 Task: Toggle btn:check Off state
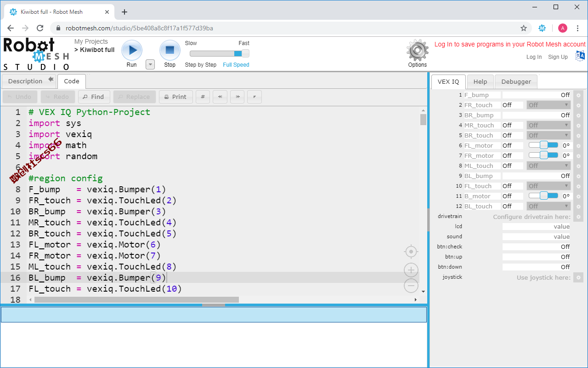click(537, 247)
